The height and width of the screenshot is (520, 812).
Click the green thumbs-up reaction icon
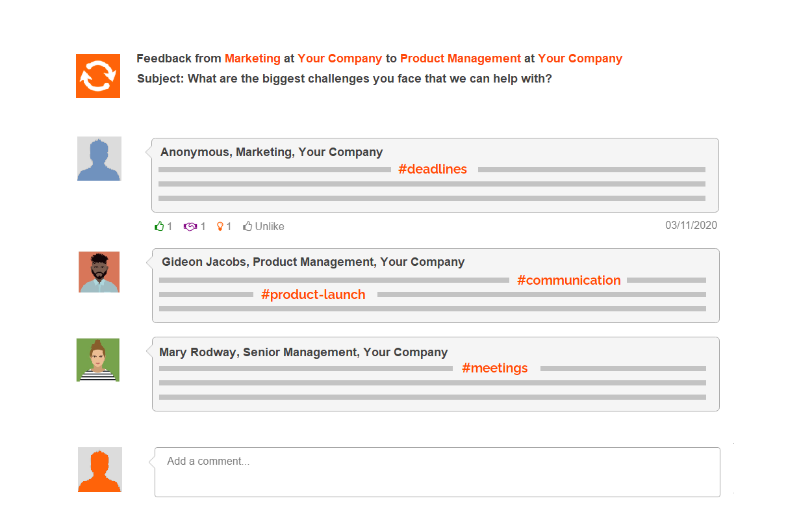tap(159, 226)
